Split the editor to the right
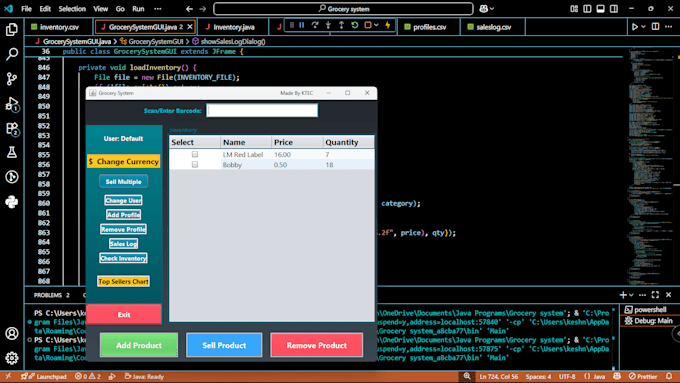Image resolution: width=680 pixels, height=383 pixels. 655,27
